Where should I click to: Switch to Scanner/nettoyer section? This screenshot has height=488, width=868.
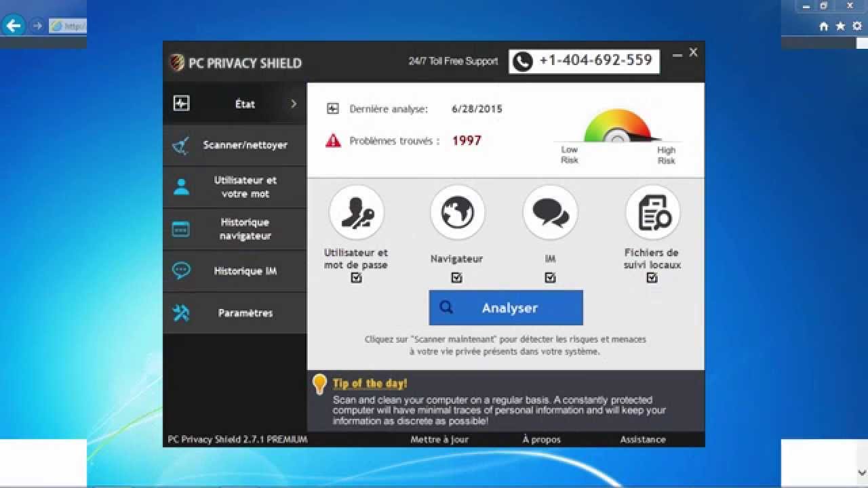point(235,146)
